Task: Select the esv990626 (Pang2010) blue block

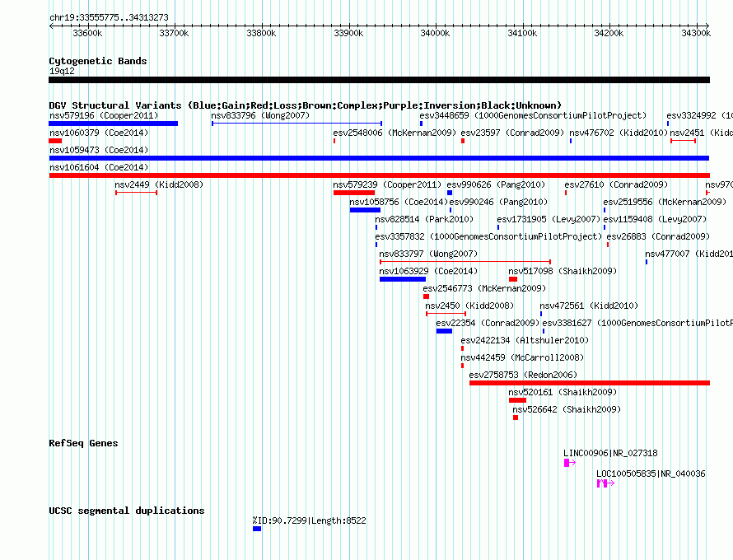Action: (449, 193)
